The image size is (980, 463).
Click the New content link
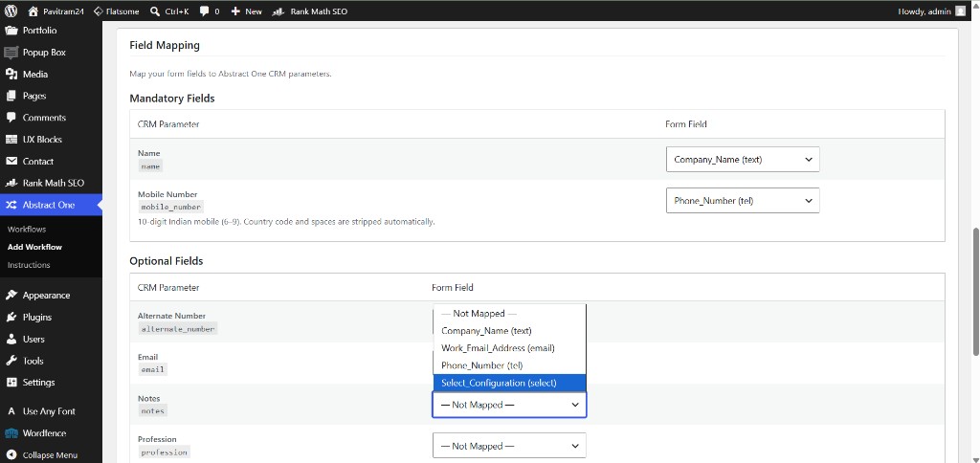[254, 11]
